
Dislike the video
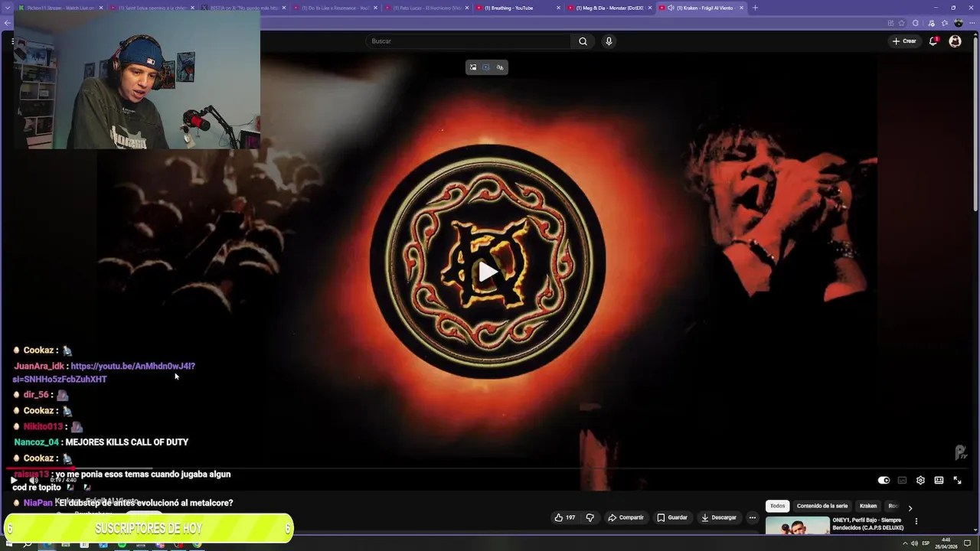590,517
